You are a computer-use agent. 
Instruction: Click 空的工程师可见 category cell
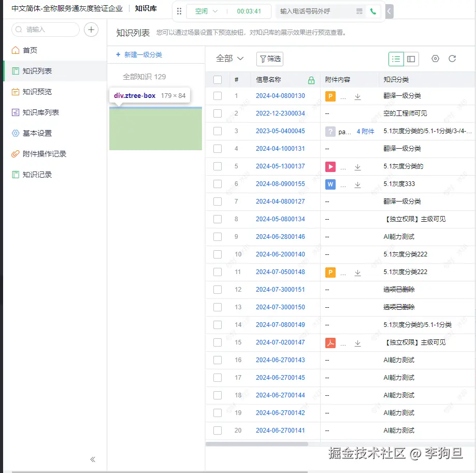coord(405,113)
